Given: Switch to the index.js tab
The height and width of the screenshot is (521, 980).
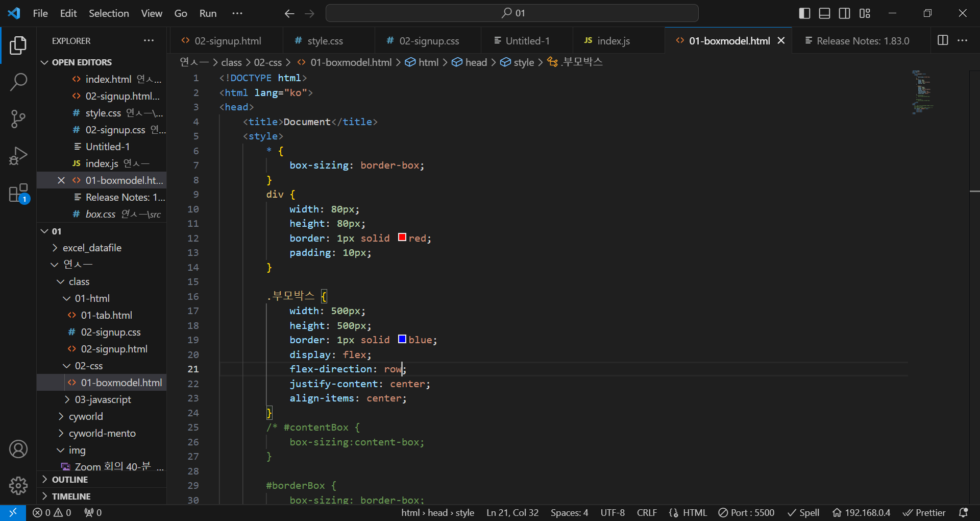Looking at the screenshot, I should (x=618, y=40).
